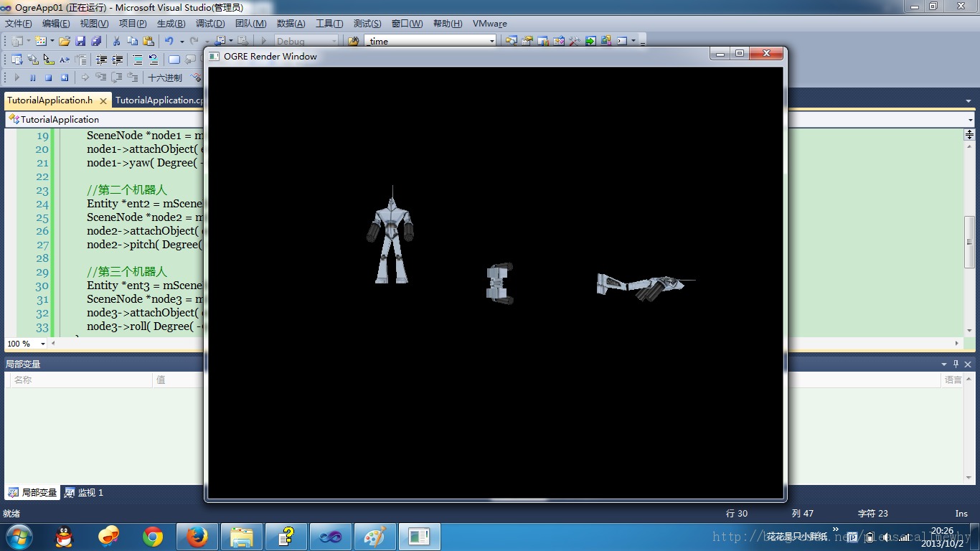The image size is (980, 551).
Task: Toggle the pin on the 局部变量 panel
Action: (x=956, y=364)
